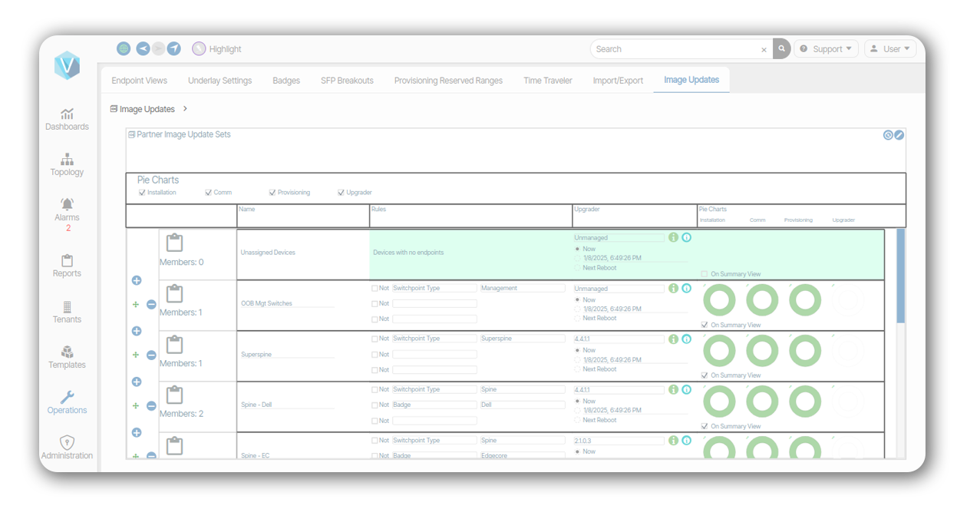Open the Management rule value field

523,289
